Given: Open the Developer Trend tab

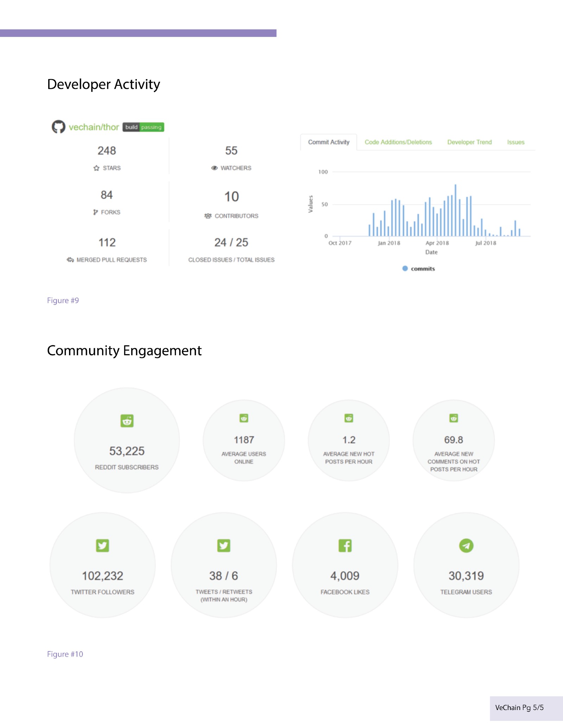Looking at the screenshot, I should pyautogui.click(x=469, y=142).
